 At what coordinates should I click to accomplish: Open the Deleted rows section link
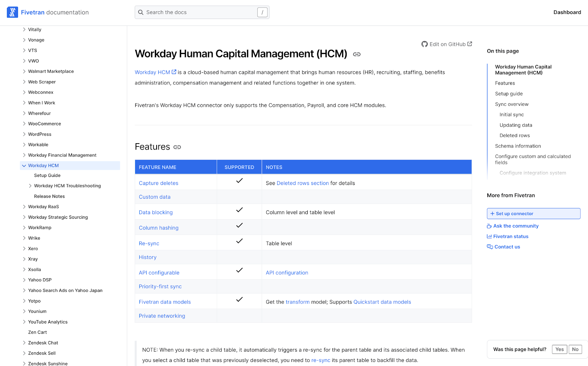pos(302,183)
